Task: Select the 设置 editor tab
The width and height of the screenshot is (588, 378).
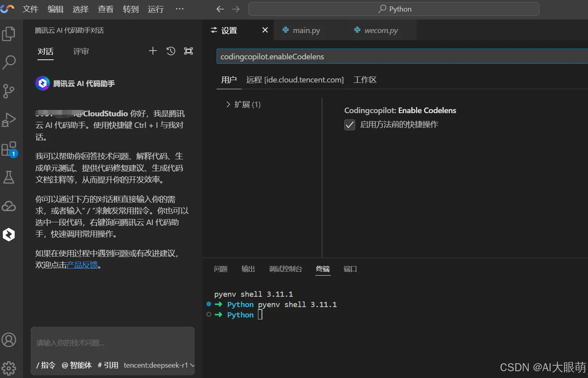Action: pyautogui.click(x=238, y=30)
